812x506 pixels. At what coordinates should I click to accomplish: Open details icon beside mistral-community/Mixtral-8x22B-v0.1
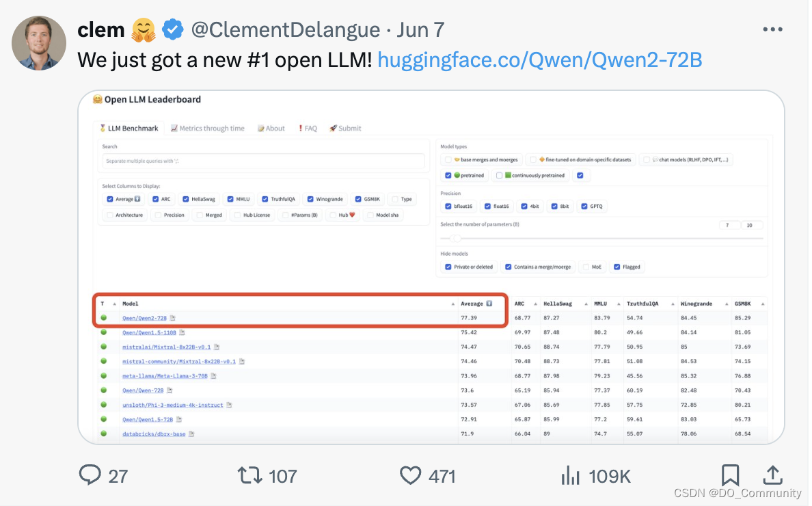pyautogui.click(x=241, y=362)
